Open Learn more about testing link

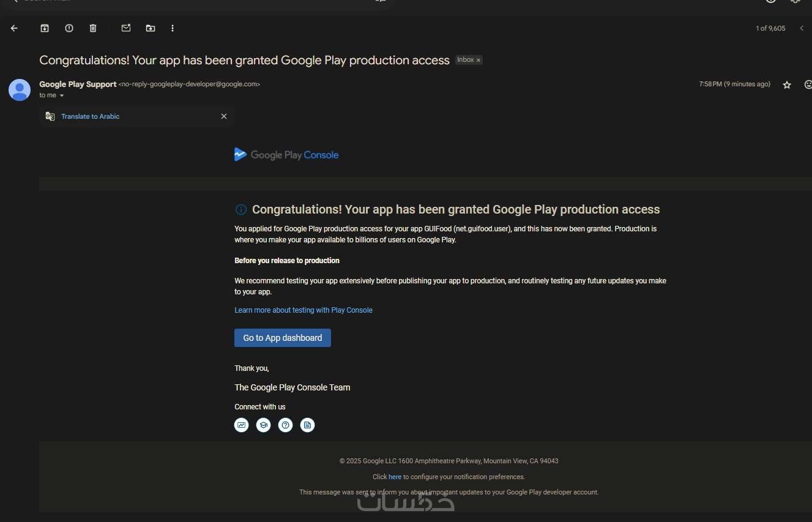(304, 310)
